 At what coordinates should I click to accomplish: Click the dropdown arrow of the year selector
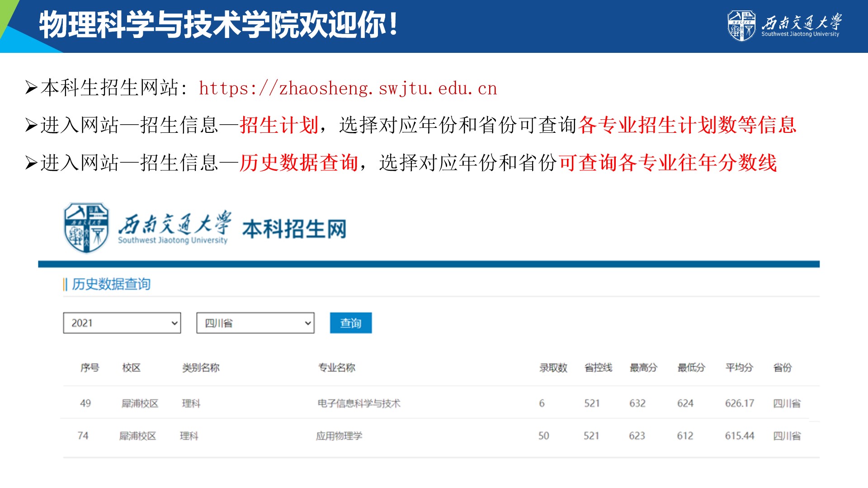[174, 323]
